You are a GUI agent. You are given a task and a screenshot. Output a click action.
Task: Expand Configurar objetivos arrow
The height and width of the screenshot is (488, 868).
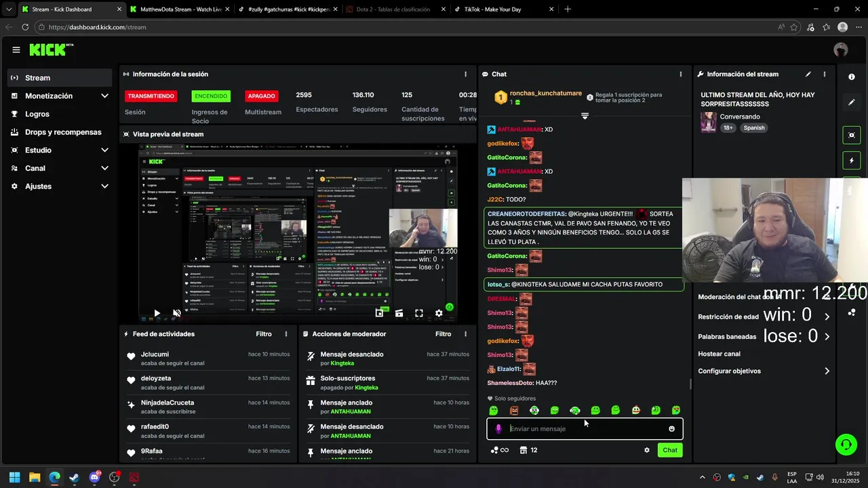tap(827, 371)
